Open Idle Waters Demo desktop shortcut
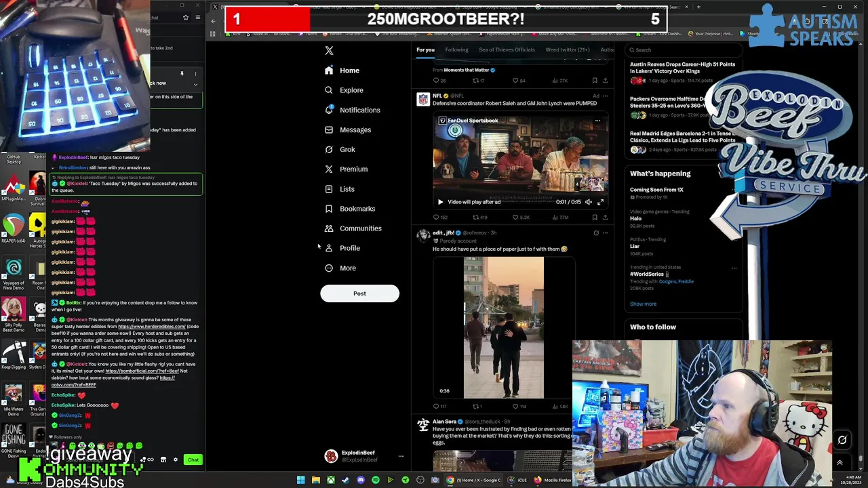 pos(14,400)
